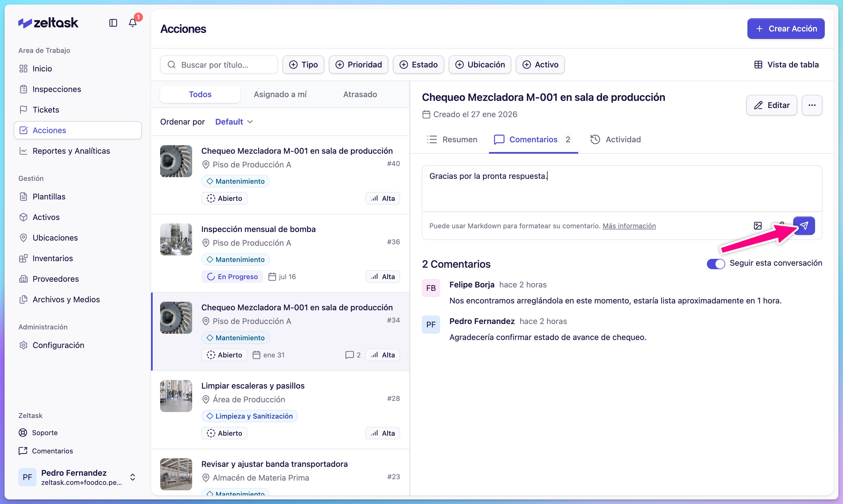Open thumbnail of Inspección mensual de bomba
This screenshot has height=504, width=843.
pyautogui.click(x=176, y=239)
